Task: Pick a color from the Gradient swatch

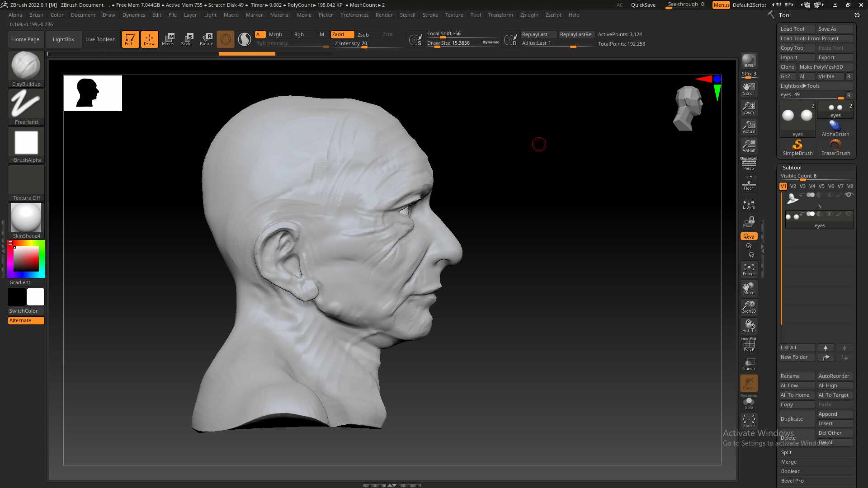Action: (26, 259)
